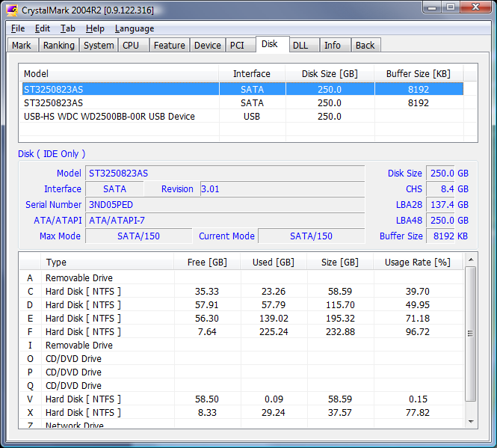
Task: Switch to the CPU tab
Action: pyautogui.click(x=133, y=45)
